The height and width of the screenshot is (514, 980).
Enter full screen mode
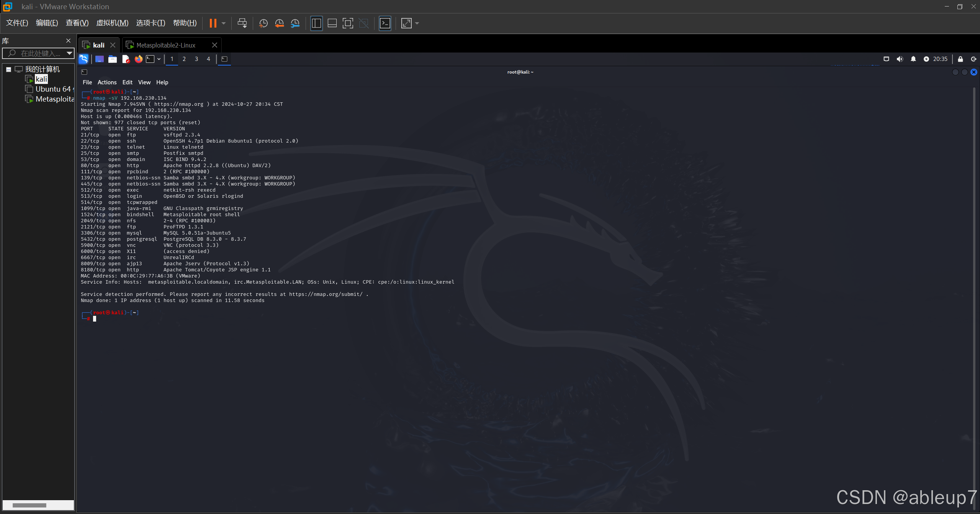tap(348, 23)
